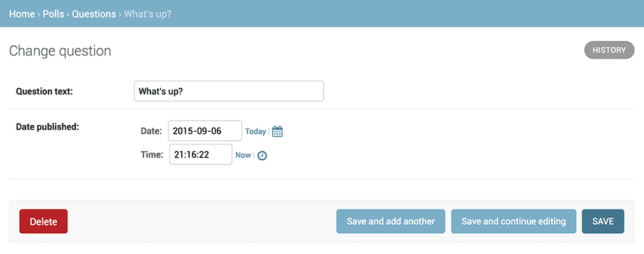Image resolution: width=644 pixels, height=254 pixels.
Task: Set the date with the Today link
Action: click(256, 132)
